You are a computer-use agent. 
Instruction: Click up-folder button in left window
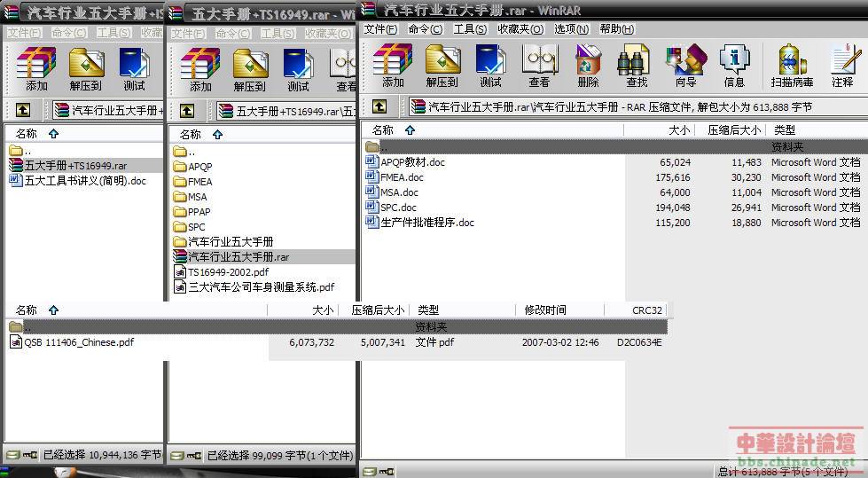coord(23,110)
